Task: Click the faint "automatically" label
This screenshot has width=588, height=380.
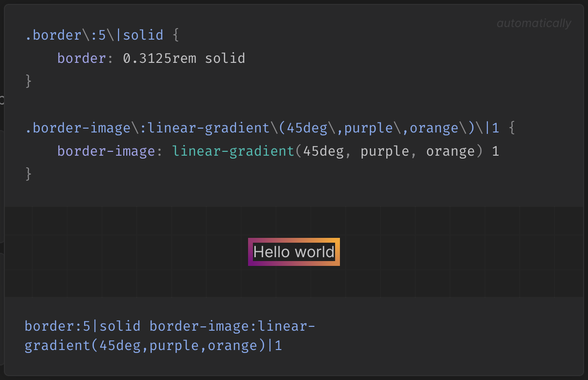Action: pyautogui.click(x=534, y=23)
